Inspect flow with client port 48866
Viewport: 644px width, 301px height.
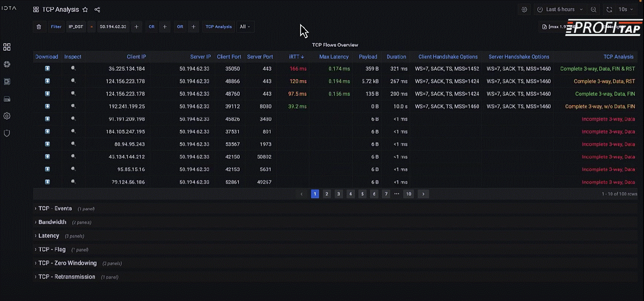(x=73, y=81)
